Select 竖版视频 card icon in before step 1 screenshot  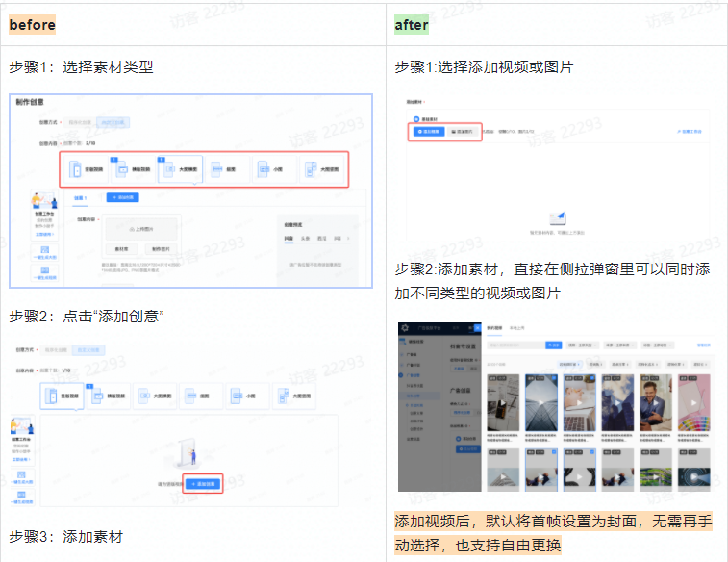(x=76, y=169)
